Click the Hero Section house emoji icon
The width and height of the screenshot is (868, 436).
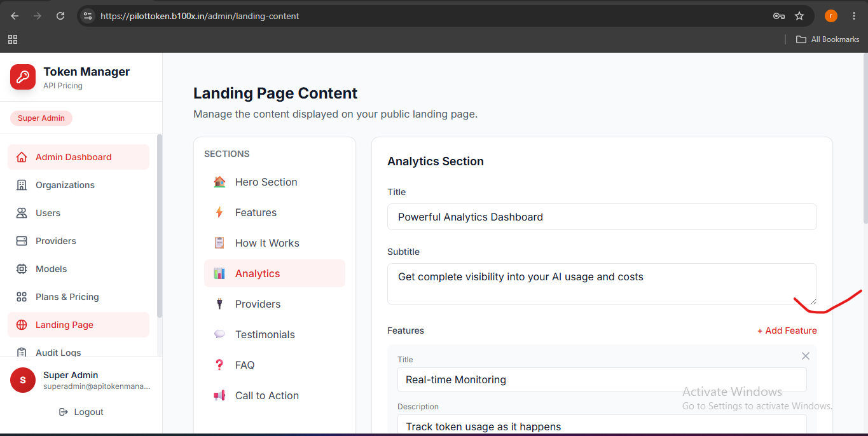(219, 182)
